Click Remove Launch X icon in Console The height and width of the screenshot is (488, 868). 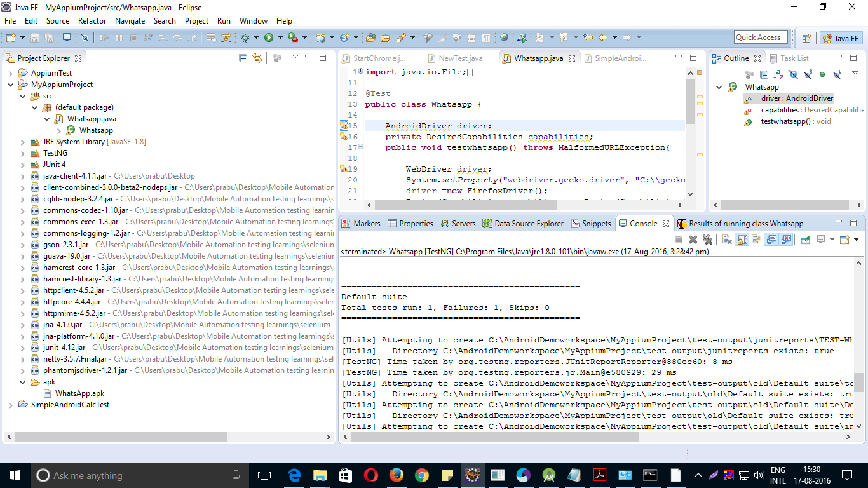693,240
